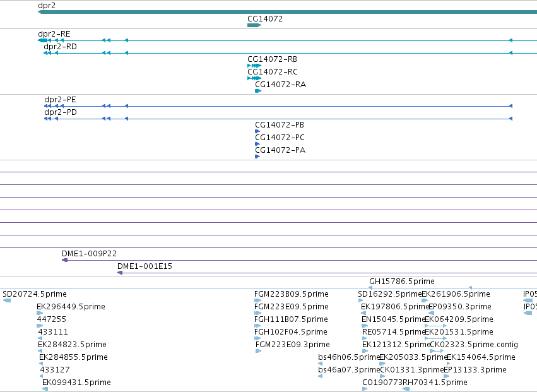Select the CG14072-RA transcript arrow

tap(258, 91)
